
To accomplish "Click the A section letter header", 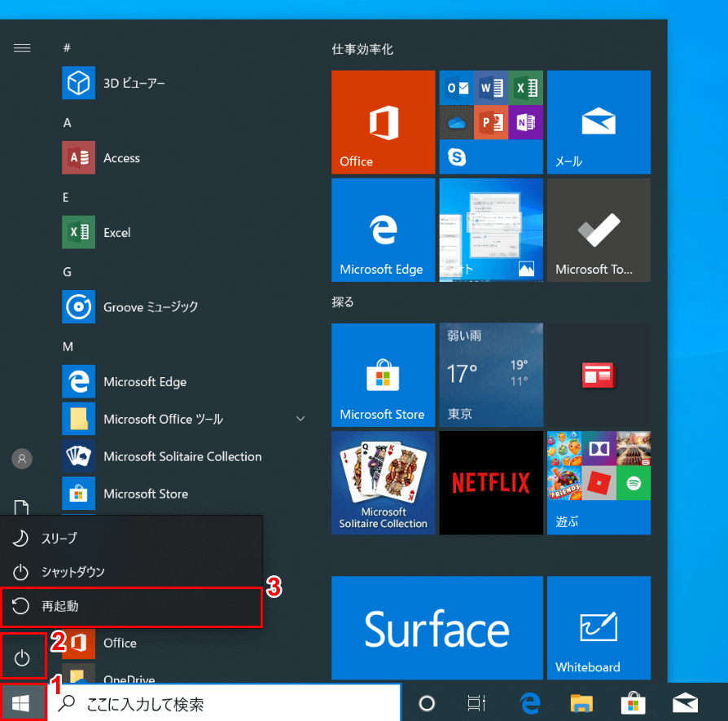I will [x=68, y=123].
